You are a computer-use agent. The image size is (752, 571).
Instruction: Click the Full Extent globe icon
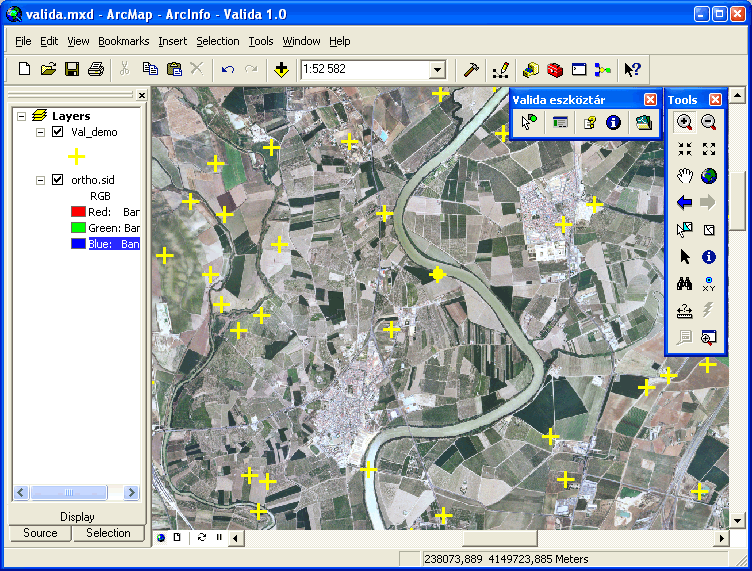click(709, 176)
